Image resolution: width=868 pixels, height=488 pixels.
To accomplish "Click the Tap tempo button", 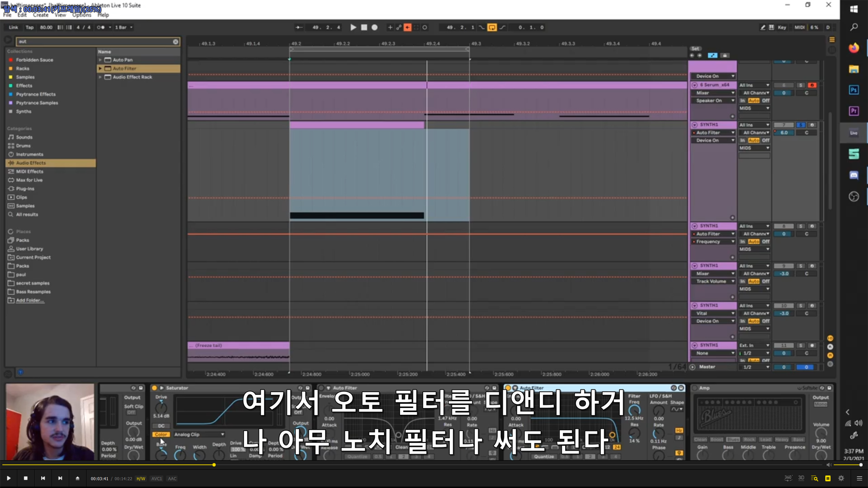I will coord(29,28).
